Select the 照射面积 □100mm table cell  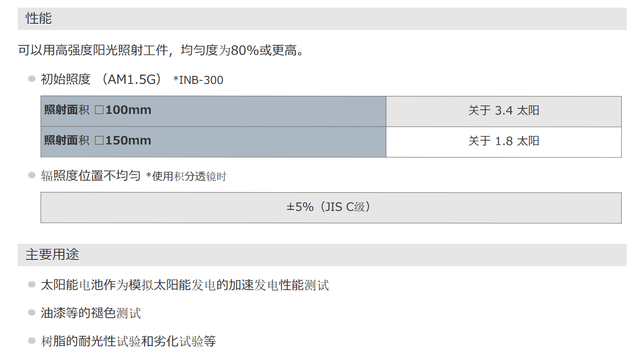click(x=213, y=111)
